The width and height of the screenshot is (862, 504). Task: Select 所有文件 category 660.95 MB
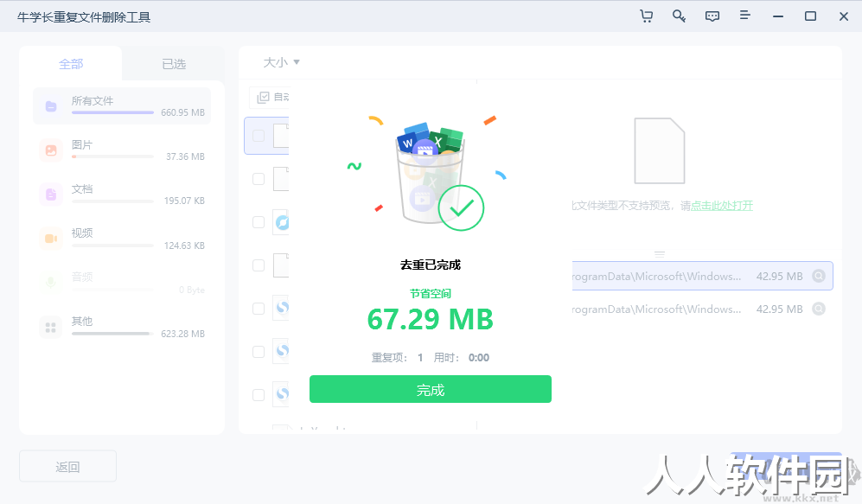click(122, 105)
